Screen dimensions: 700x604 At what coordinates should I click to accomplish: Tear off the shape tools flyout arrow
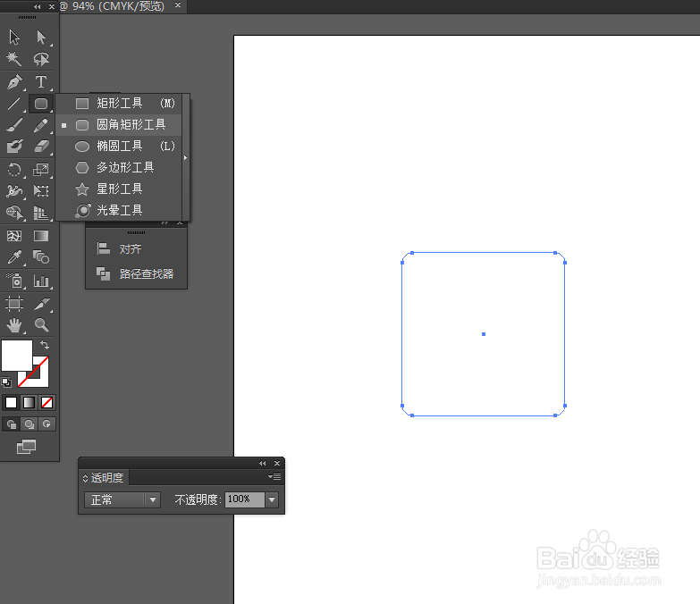[185, 157]
